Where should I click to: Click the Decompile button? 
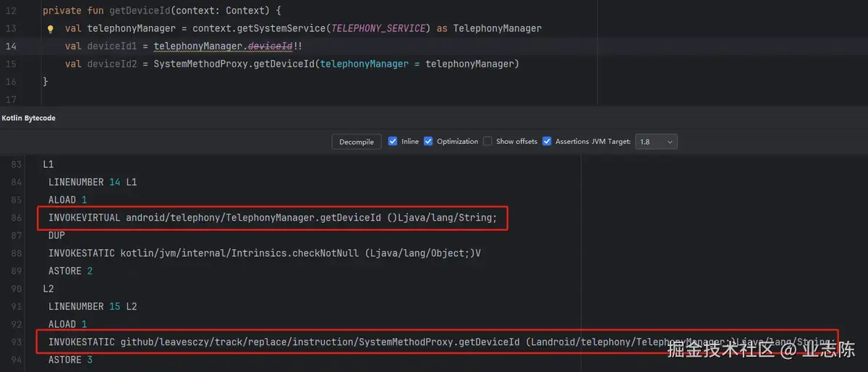click(357, 142)
